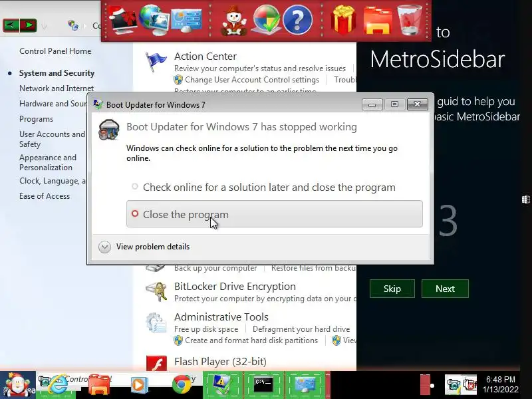This screenshot has height=399, width=532.
Task: Open the globe network icon in the dock
Action: [x=154, y=20]
